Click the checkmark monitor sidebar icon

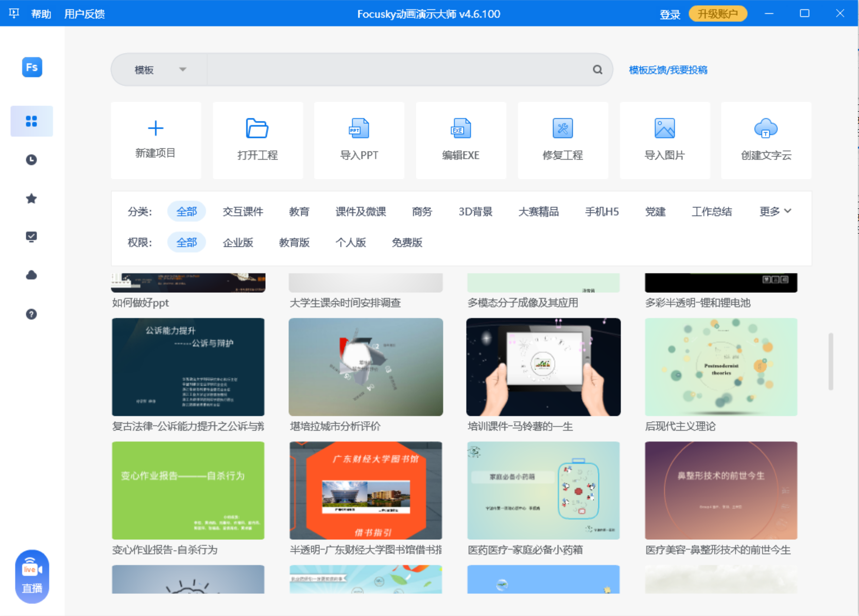point(31,237)
